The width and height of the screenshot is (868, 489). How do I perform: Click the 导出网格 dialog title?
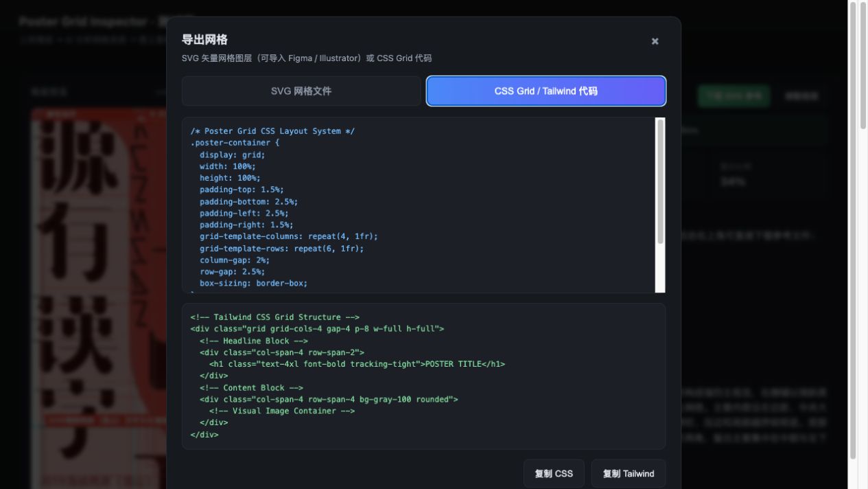[x=204, y=40]
